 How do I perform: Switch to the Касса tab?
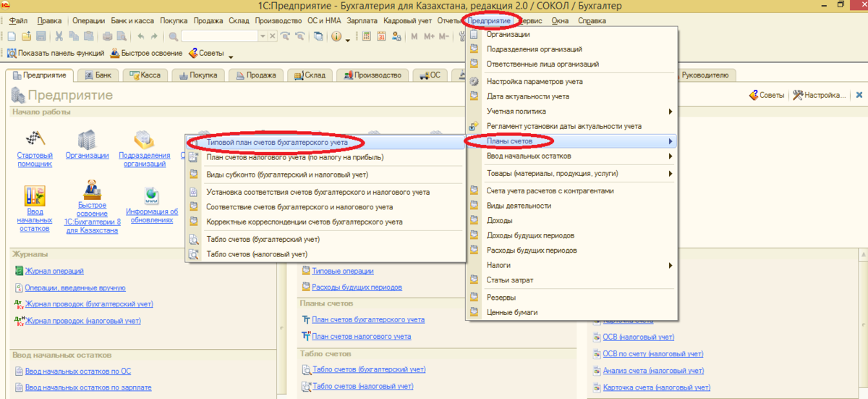(x=145, y=75)
